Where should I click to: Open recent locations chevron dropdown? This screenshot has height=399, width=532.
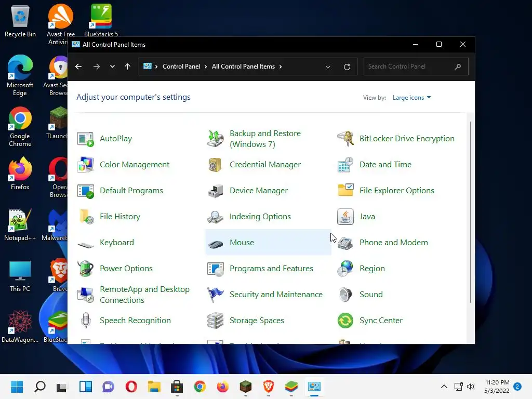(x=112, y=66)
